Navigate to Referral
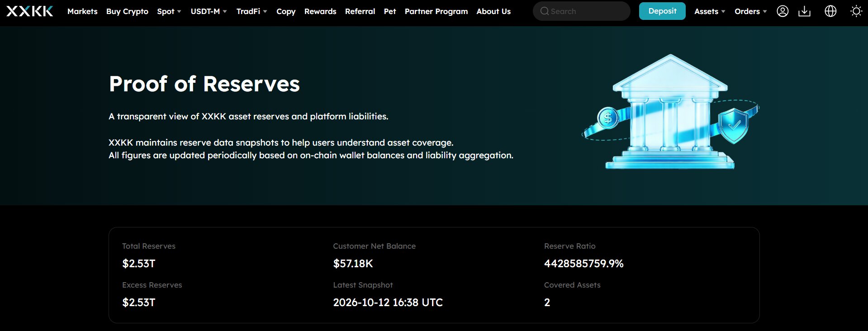 (x=360, y=11)
